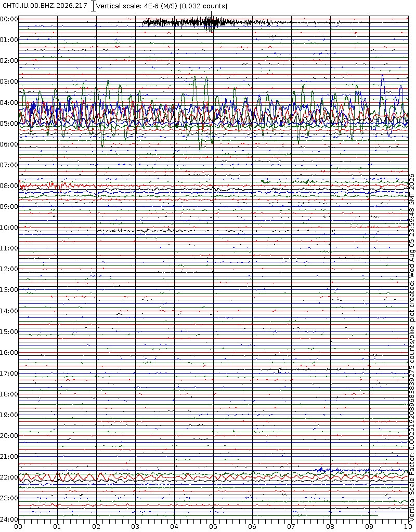Select the 12:00 hour label
416x532 pixels.
(x=9, y=269)
